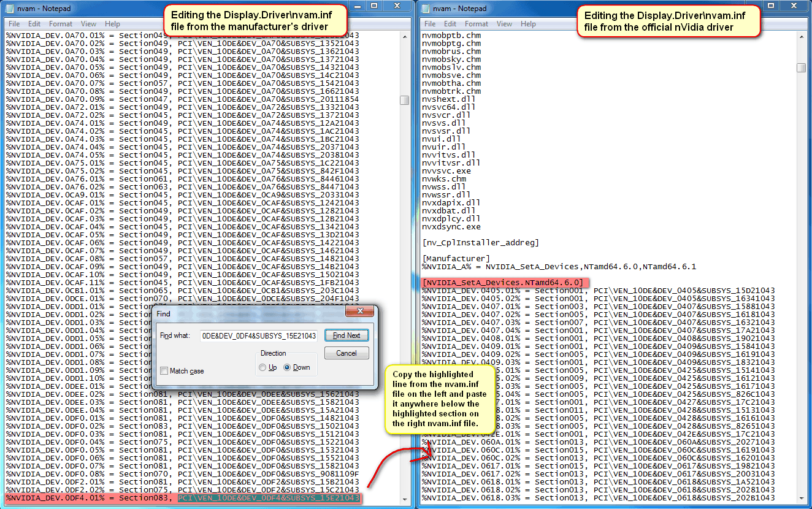Open the File menu in the left Notepad
The height and width of the screenshot is (509, 812).
[13, 24]
